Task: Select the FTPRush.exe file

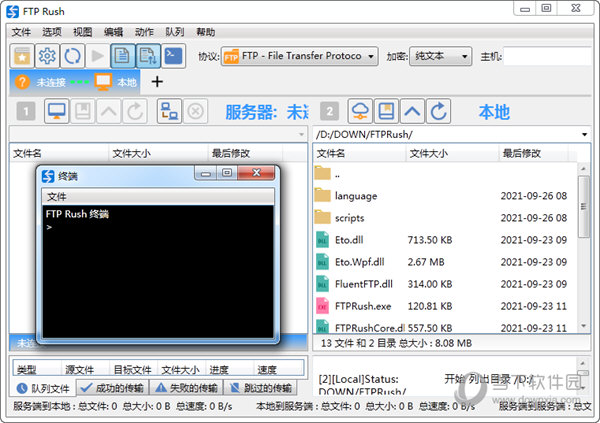Action: pos(445,306)
